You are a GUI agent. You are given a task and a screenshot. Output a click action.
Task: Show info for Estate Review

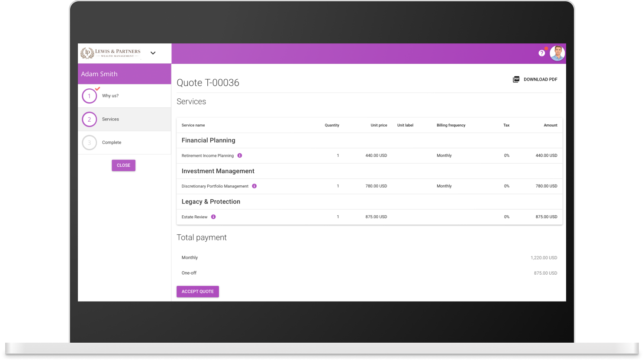point(213,217)
